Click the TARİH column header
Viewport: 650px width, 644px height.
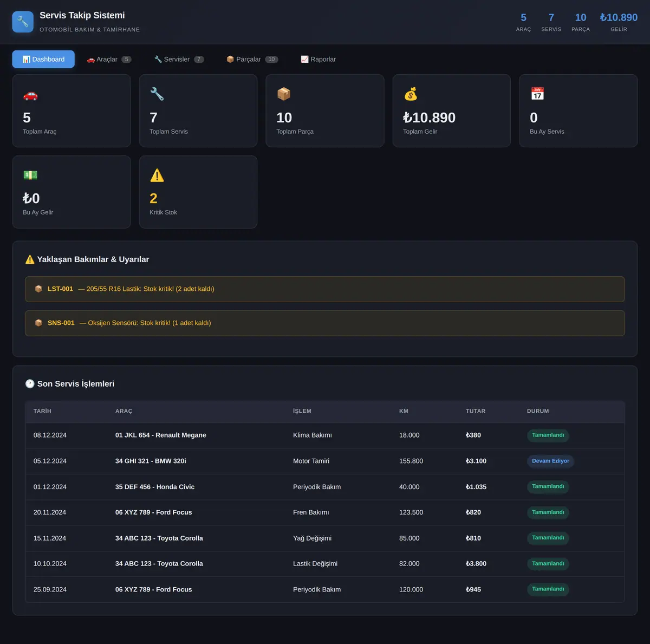pos(42,411)
